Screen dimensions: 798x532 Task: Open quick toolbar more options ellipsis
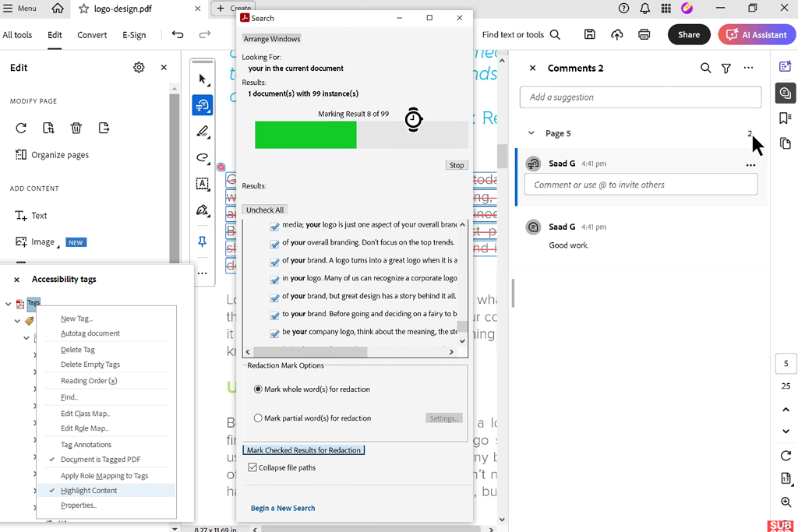(x=203, y=273)
